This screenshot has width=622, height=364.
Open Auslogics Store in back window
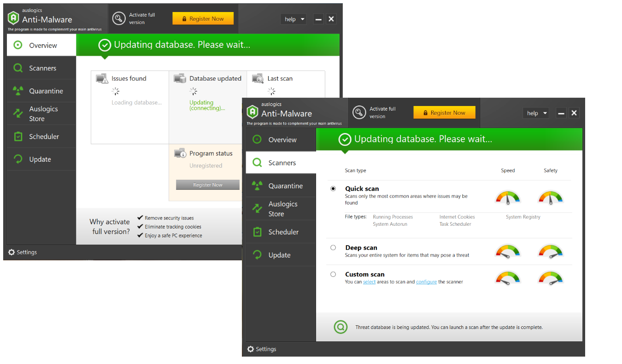[41, 113]
